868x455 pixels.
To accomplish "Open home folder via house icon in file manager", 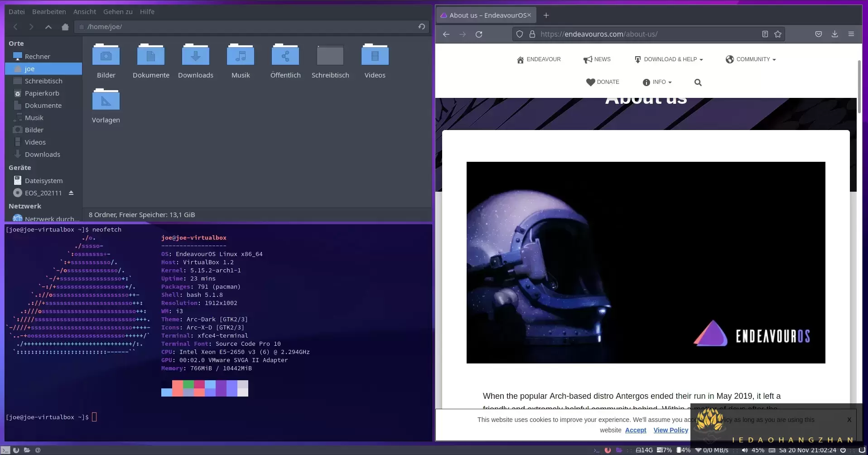I will [65, 27].
